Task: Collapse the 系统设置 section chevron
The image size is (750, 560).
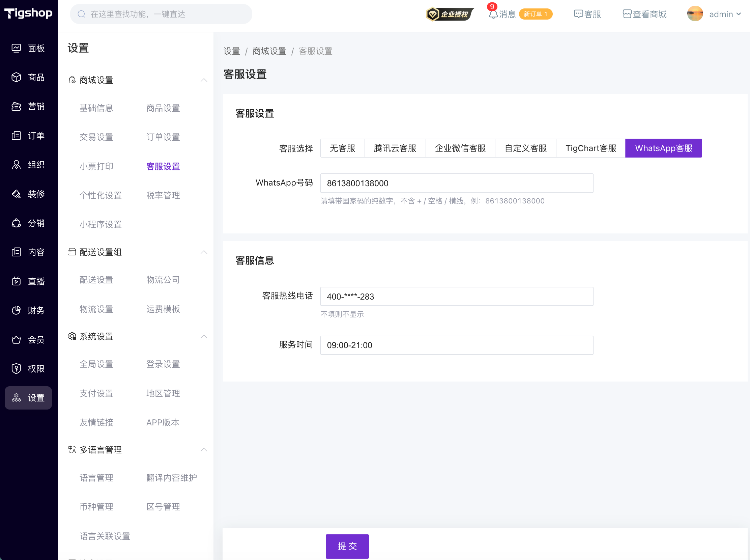Action: [204, 337]
